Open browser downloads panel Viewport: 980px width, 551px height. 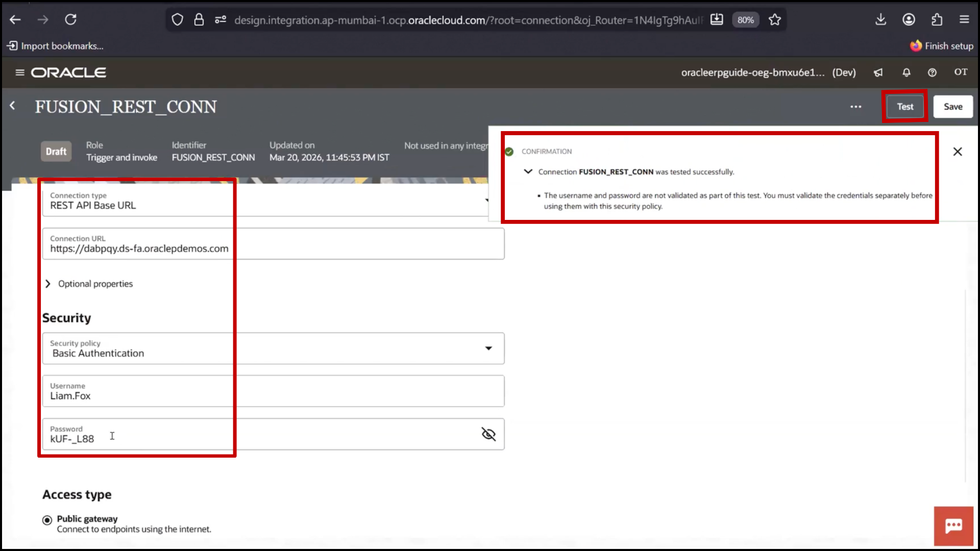(880, 20)
